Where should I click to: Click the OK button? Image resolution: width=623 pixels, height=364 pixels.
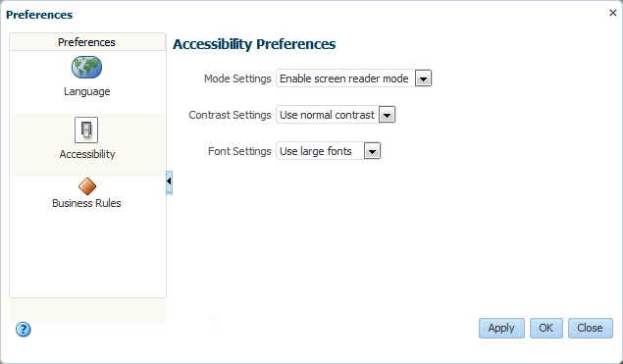(x=545, y=328)
